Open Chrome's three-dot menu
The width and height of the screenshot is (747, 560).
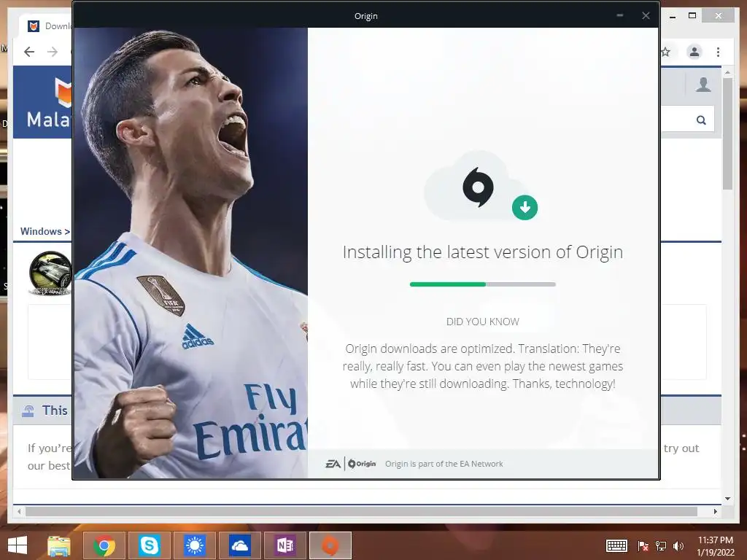click(x=718, y=52)
